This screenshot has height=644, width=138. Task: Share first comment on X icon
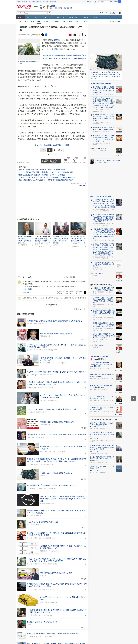85,292
